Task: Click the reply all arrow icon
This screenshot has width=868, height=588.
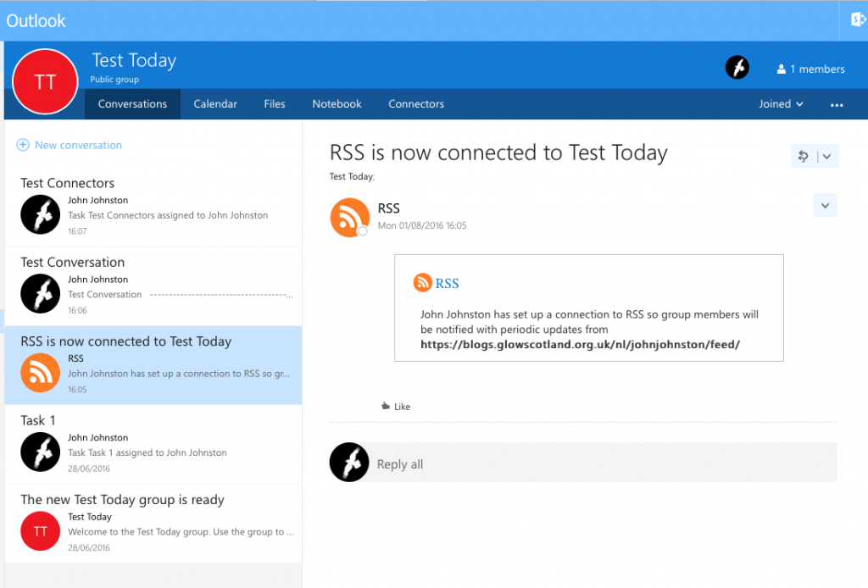Action: [804, 156]
